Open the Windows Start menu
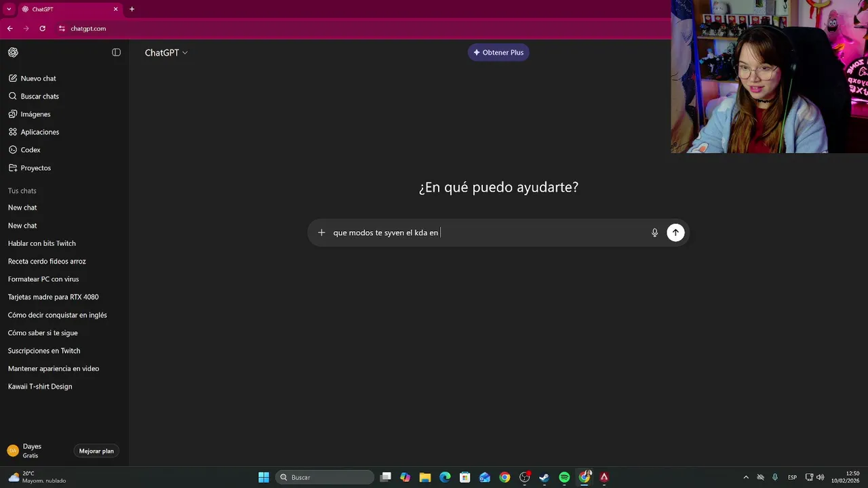The image size is (868, 488). tap(264, 477)
